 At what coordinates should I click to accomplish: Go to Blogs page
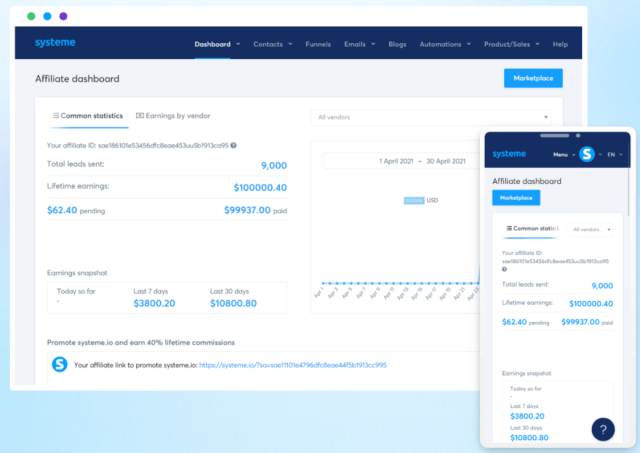(397, 44)
